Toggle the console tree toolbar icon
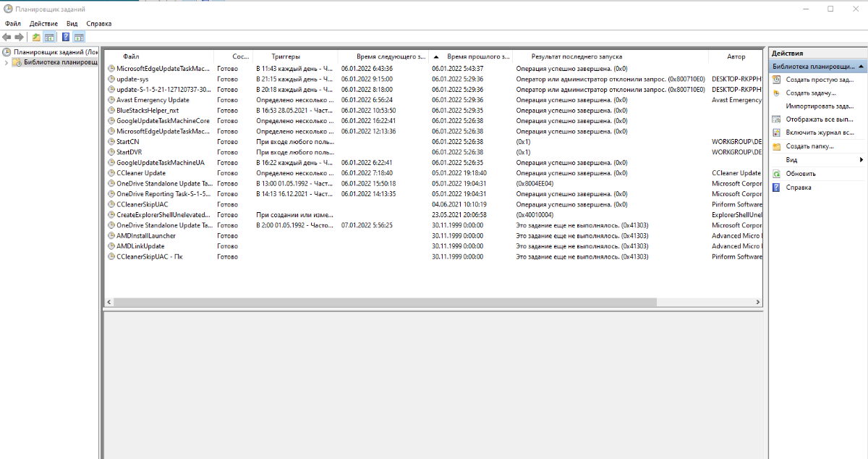This screenshot has width=868, height=459. pos(49,37)
